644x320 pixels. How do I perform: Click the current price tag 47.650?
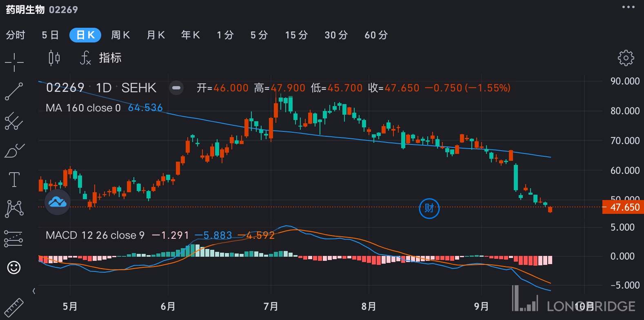623,207
